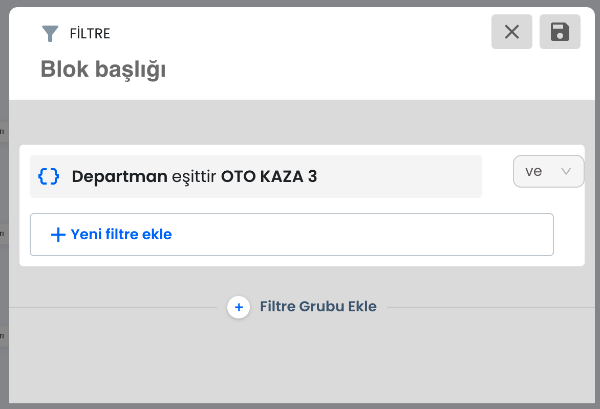The height and width of the screenshot is (409, 600).
Task: Expand the chevron arrow next to 've'
Action: click(566, 171)
